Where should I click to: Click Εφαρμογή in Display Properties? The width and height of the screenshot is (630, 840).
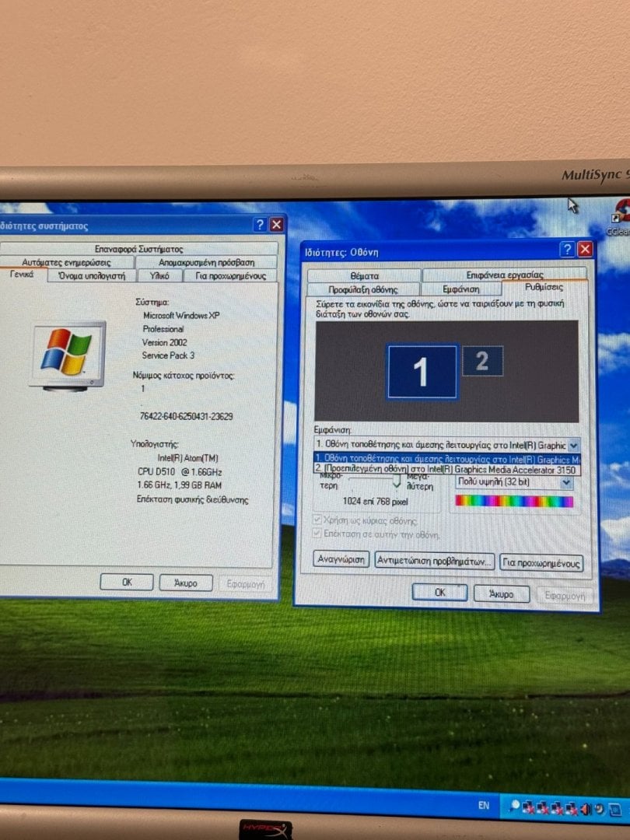[x=565, y=595]
